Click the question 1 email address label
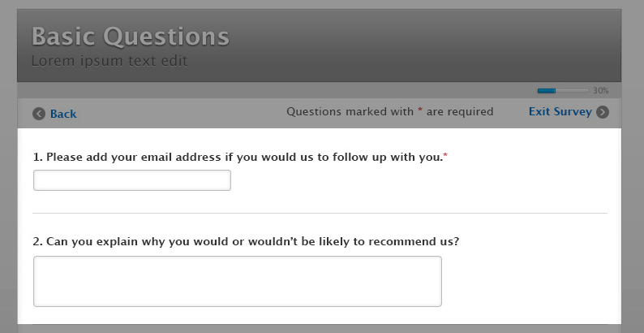Screen dimensions: 644x333 pos(238,156)
